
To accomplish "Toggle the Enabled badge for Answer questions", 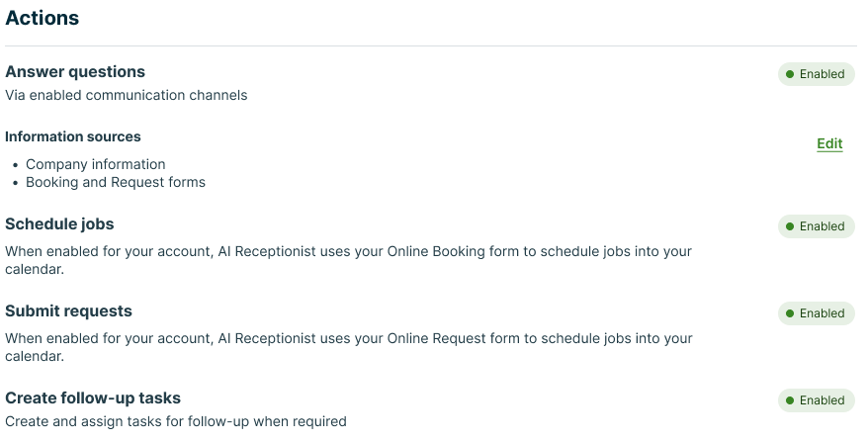I will 817,74.
